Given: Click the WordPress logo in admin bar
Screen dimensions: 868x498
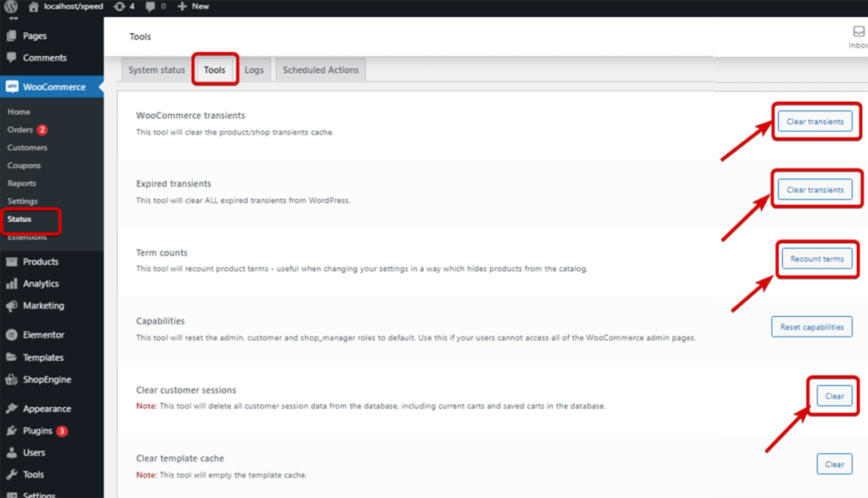Looking at the screenshot, I should (x=11, y=7).
